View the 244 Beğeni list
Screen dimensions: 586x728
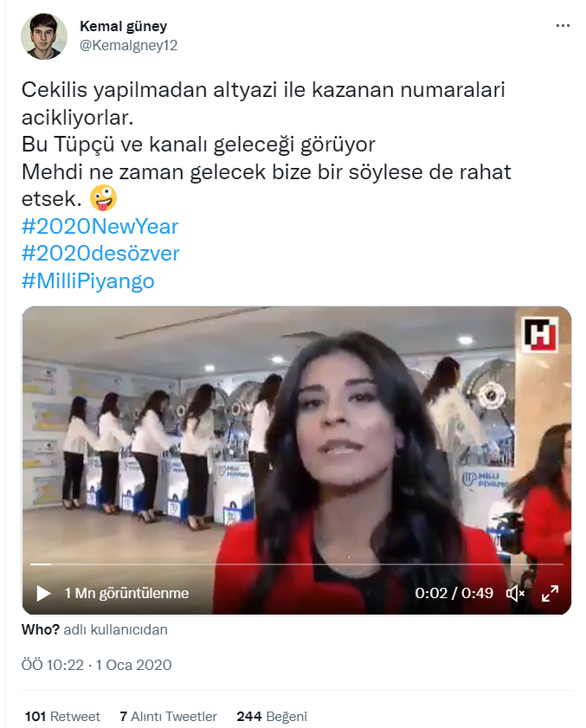pos(272,717)
